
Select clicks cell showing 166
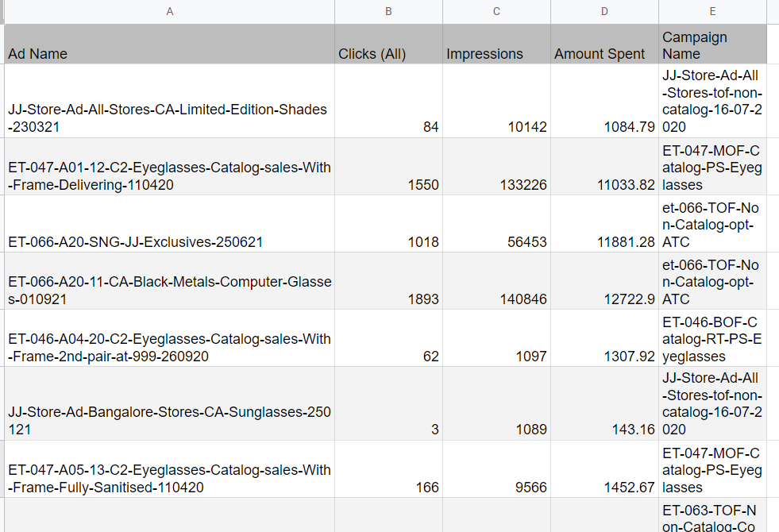click(388, 469)
